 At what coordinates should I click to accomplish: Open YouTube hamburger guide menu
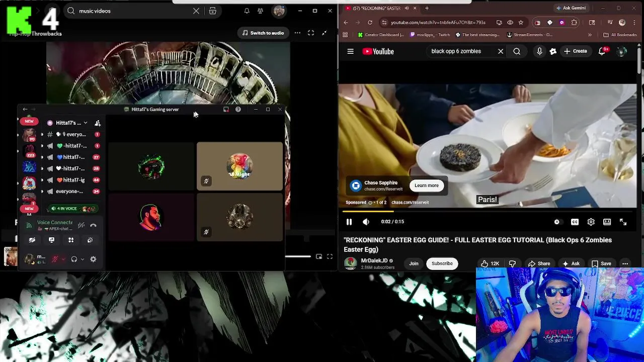[x=351, y=51]
